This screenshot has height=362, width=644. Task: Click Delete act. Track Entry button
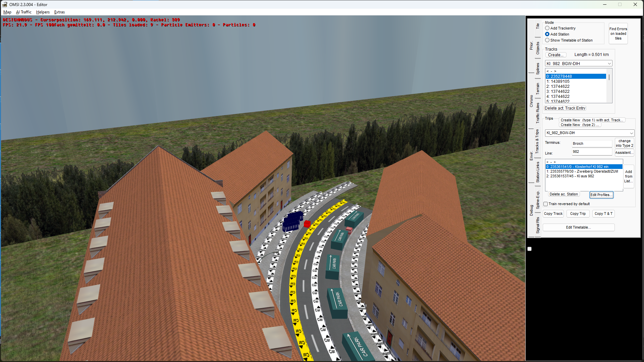[x=565, y=108]
